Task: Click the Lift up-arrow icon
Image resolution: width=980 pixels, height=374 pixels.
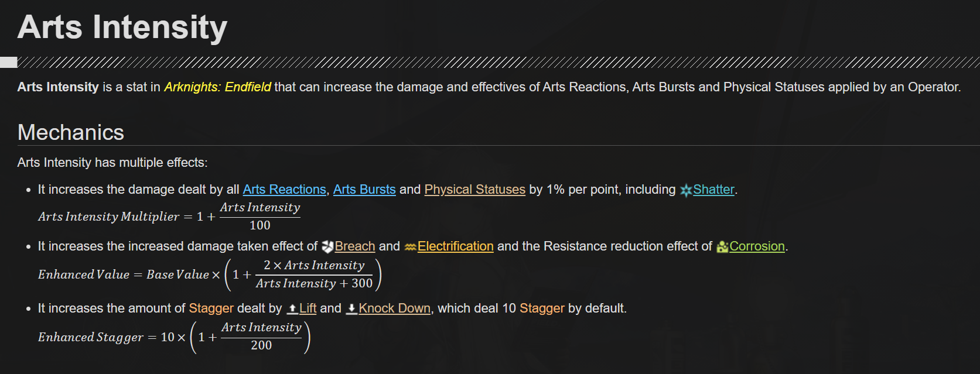Action: (x=292, y=308)
